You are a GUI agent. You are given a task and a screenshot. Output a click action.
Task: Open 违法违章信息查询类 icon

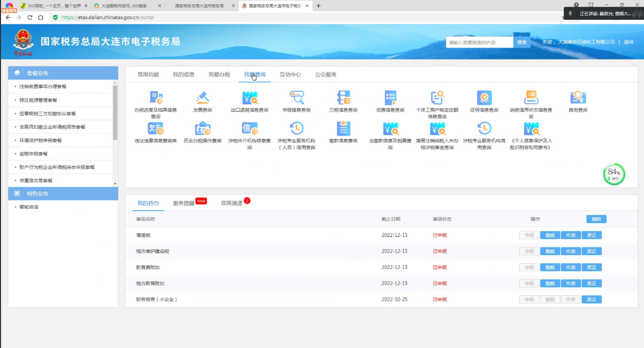pos(155,129)
